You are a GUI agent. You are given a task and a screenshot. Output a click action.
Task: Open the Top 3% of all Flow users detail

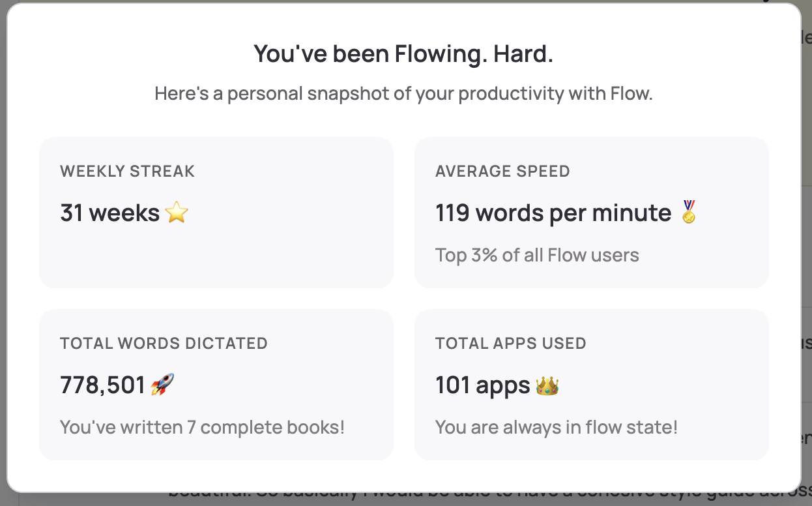(537, 255)
